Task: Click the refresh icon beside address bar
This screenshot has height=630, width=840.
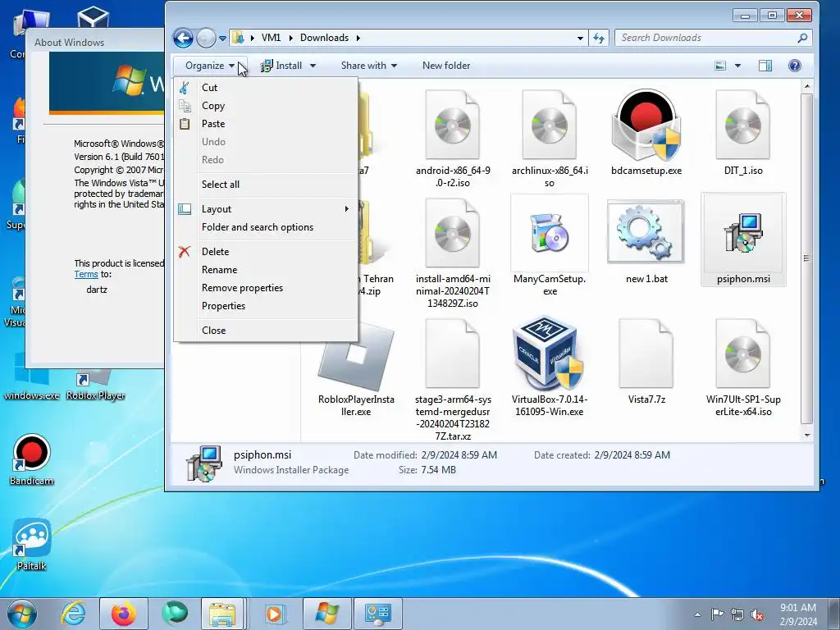Action: click(x=599, y=38)
